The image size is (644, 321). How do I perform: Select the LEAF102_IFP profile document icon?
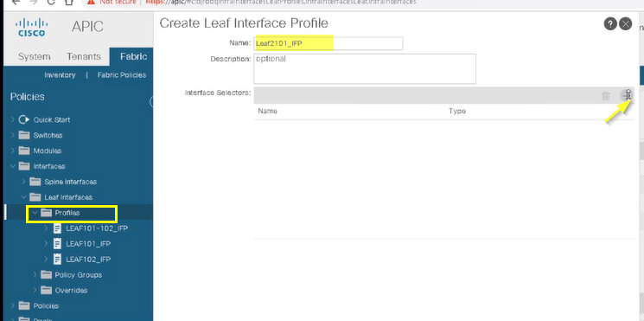58,260
